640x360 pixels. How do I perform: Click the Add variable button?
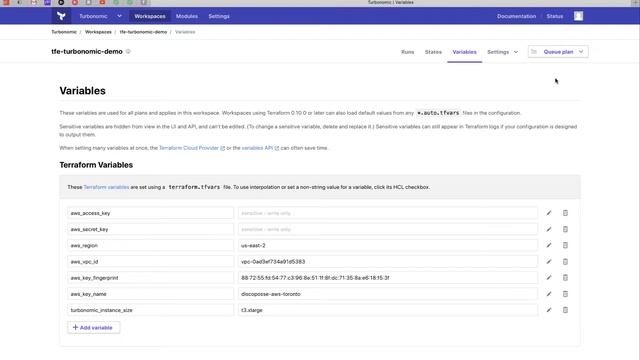click(93, 327)
